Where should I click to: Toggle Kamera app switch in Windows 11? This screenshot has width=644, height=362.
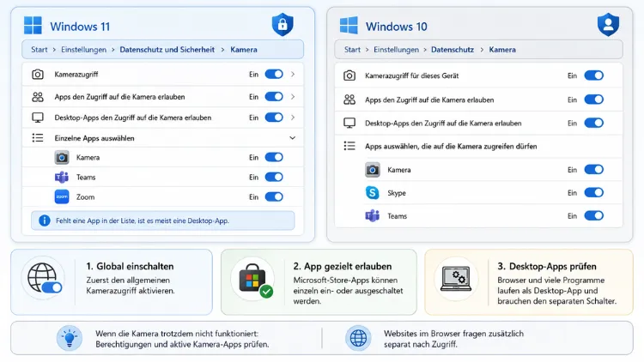click(274, 158)
